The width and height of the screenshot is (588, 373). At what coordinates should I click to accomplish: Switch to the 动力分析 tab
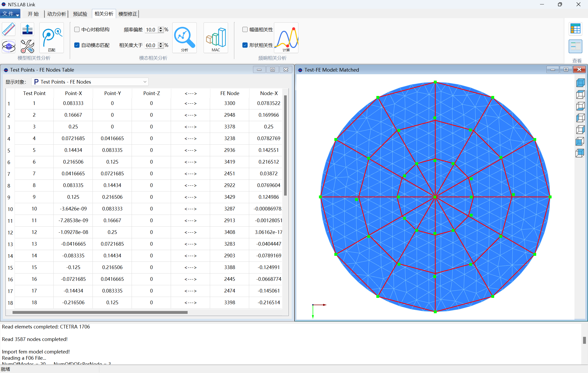(56, 14)
